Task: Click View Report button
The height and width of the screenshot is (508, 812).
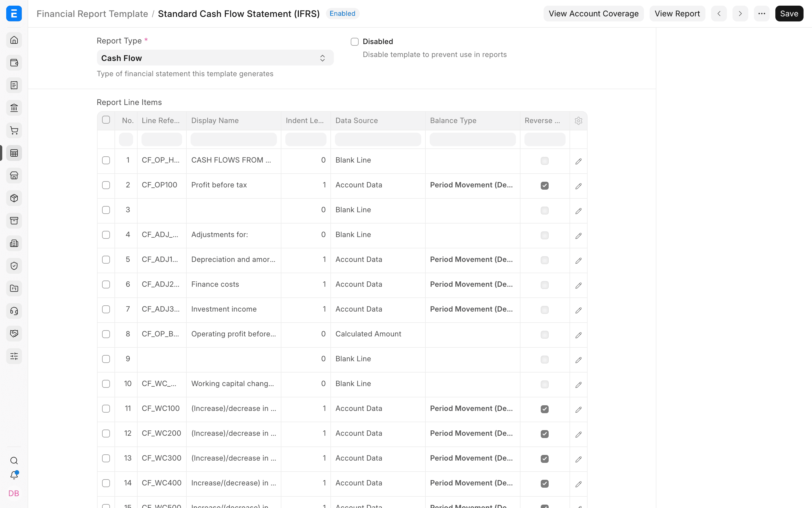Action: pos(677,14)
